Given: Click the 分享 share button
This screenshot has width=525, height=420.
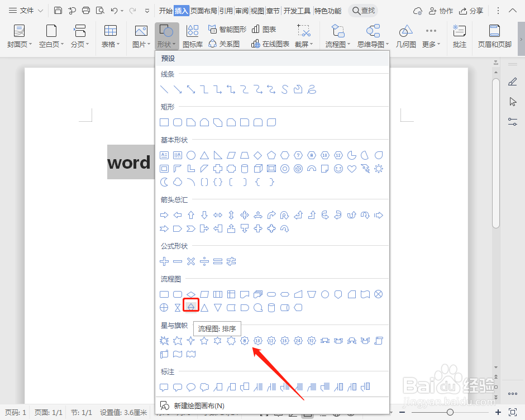Looking at the screenshot, I should tap(472, 9).
